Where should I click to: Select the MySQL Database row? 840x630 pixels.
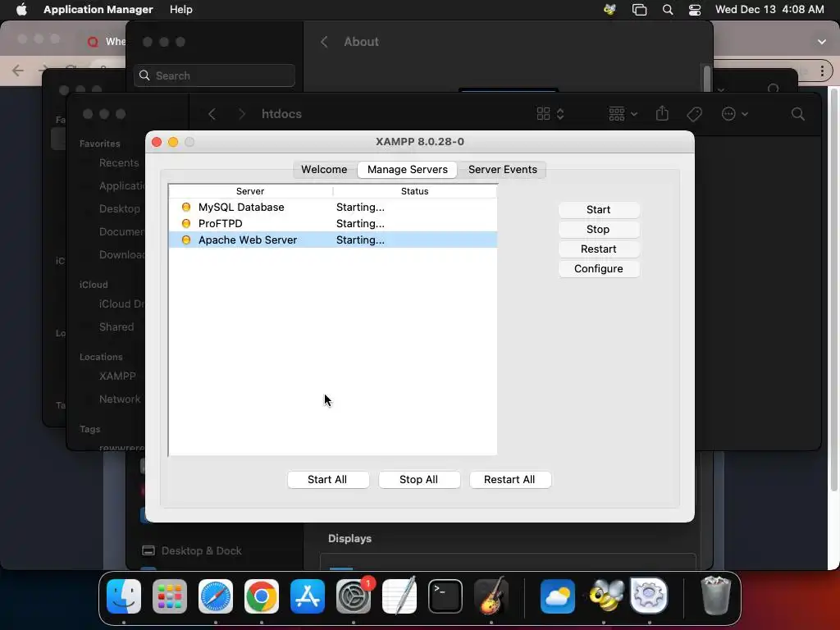(x=333, y=207)
